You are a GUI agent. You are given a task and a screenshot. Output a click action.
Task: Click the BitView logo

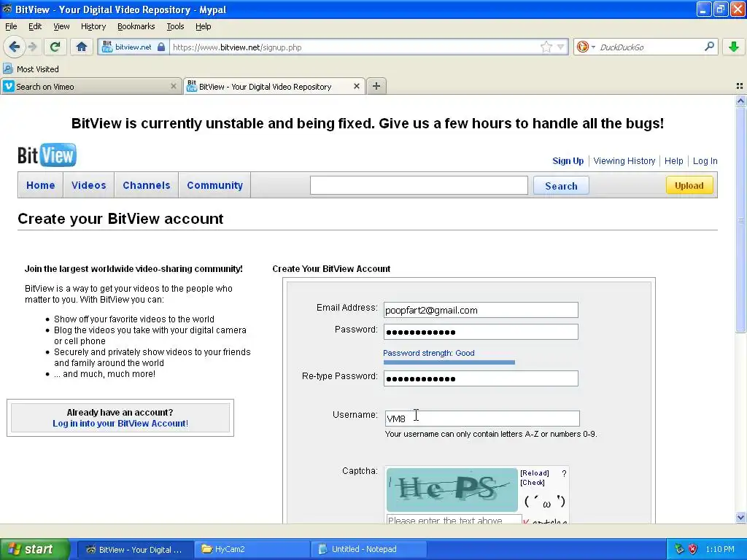click(x=47, y=155)
